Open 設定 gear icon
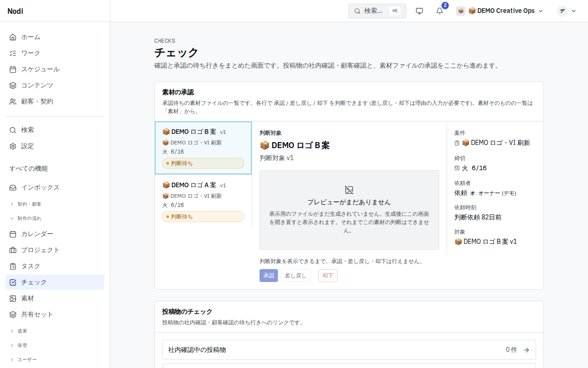This screenshot has width=588, height=368. 13,146
